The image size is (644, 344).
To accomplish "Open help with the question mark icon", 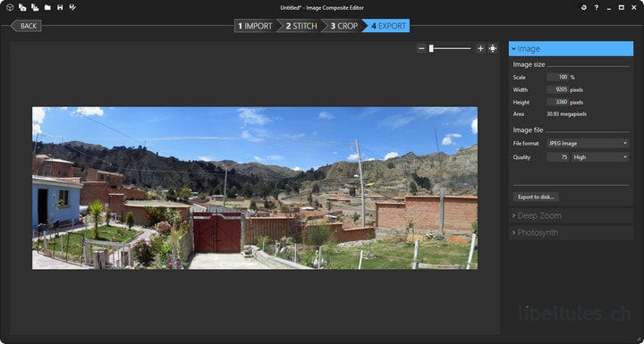I will coord(597,7).
